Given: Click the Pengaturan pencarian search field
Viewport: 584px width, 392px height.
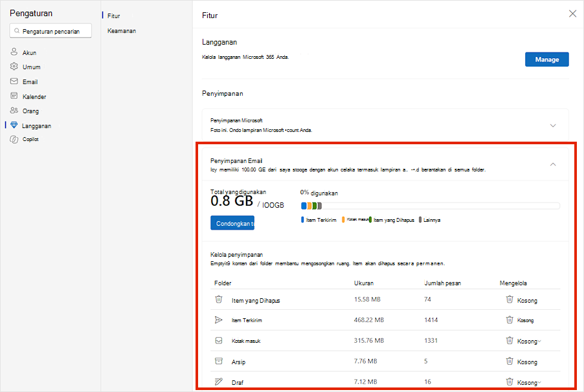Looking at the screenshot, I should click(51, 31).
